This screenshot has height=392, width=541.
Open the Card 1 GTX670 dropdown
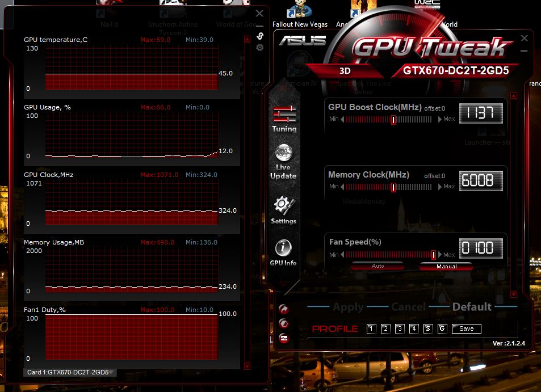[x=70, y=372]
